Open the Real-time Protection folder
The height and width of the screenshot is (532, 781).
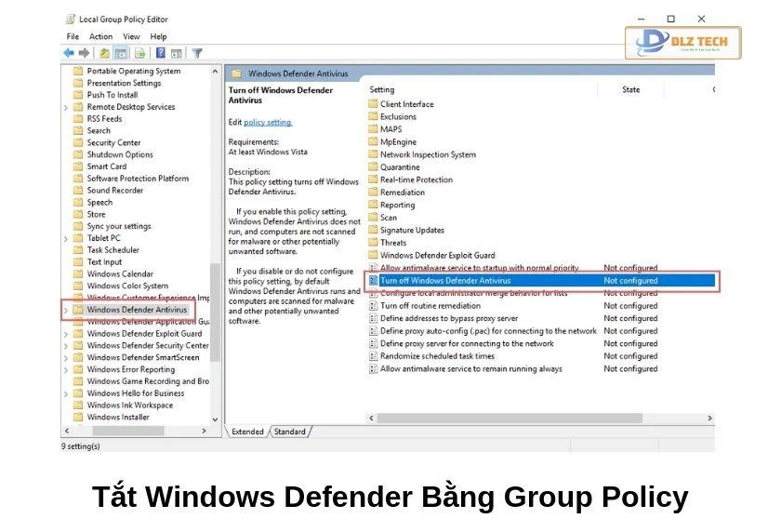(x=416, y=180)
